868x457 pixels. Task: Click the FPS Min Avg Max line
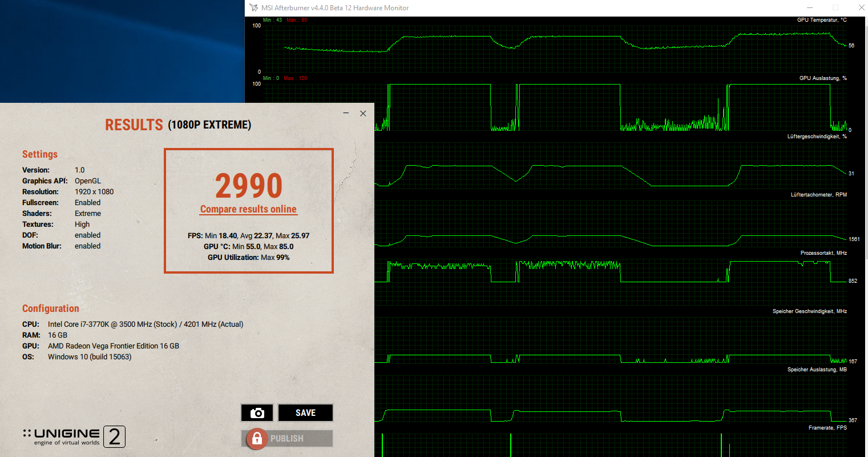(x=249, y=236)
